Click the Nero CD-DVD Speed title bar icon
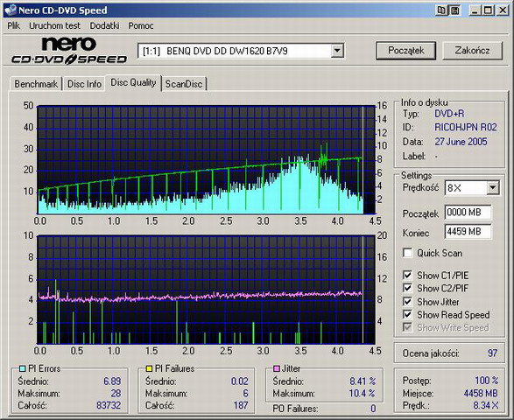514x420 pixels. (x=11, y=10)
